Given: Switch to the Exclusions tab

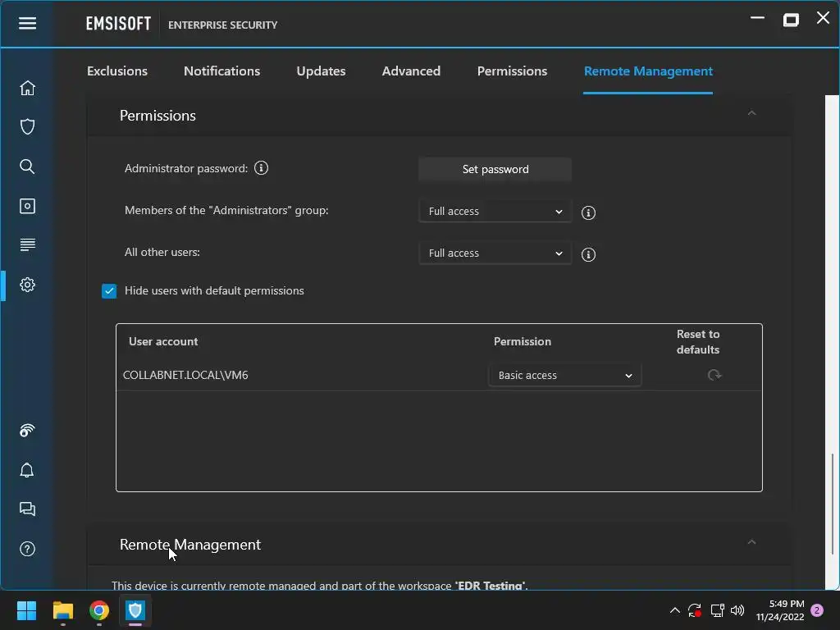Looking at the screenshot, I should click(117, 71).
